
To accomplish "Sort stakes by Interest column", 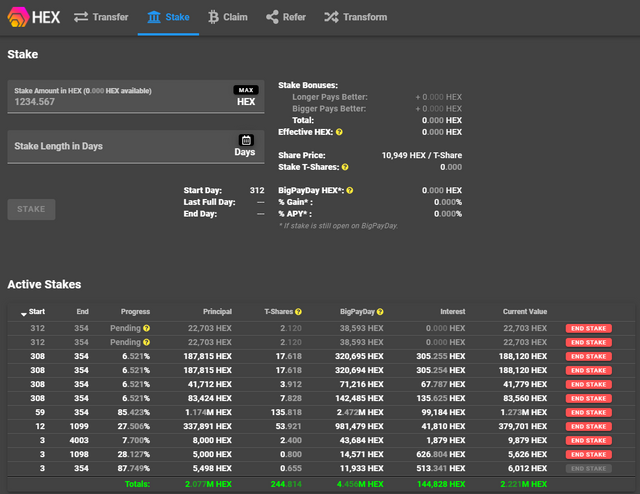I will 453,312.
